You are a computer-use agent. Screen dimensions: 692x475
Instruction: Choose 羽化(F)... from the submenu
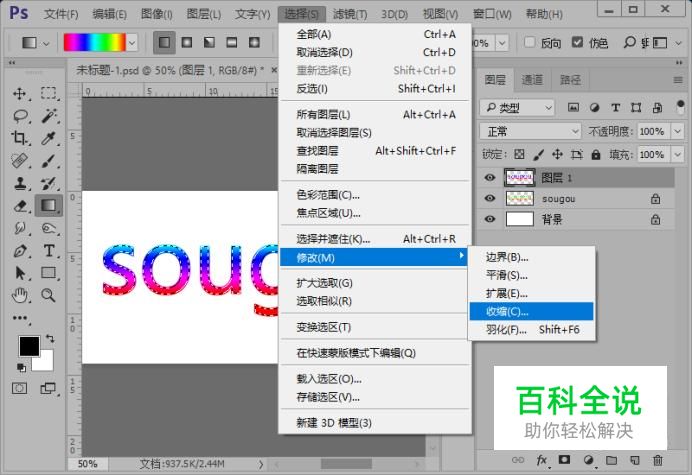click(x=531, y=329)
